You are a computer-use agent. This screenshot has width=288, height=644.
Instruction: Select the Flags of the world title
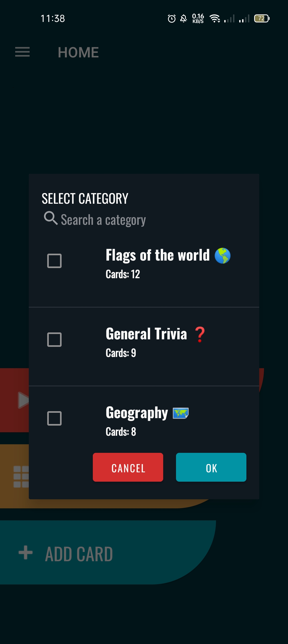(158, 255)
